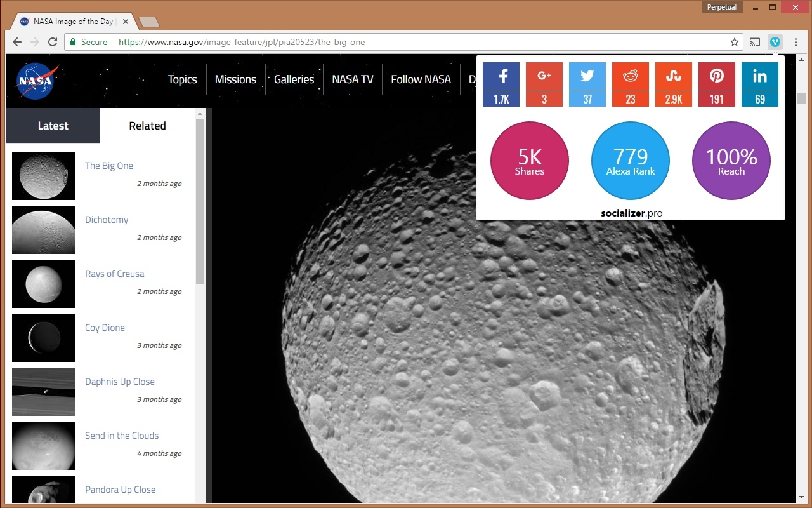Open the Topics menu
812x508 pixels.
(182, 79)
